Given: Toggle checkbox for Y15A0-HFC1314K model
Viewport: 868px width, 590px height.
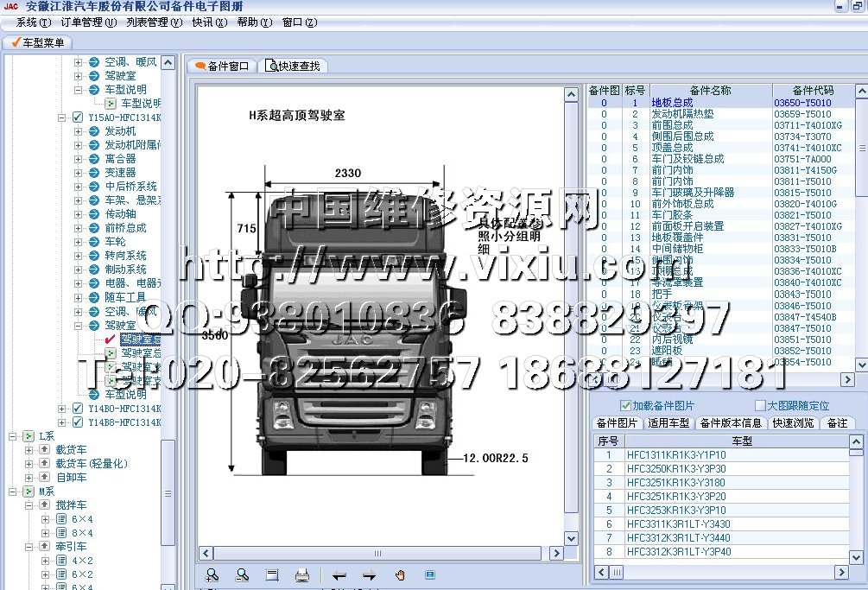Looking at the screenshot, I should (x=78, y=117).
